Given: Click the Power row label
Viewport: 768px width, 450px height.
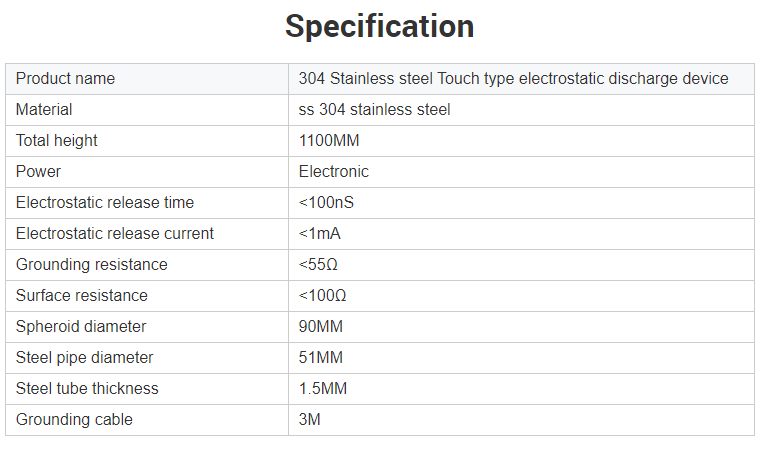Looking at the screenshot, I should [39, 172].
